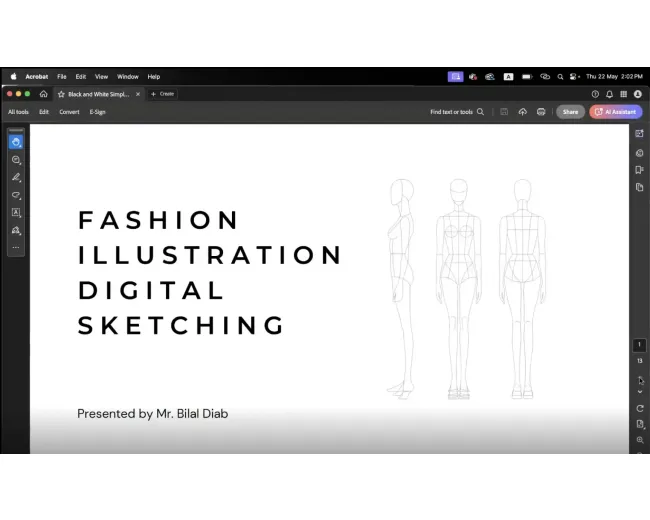Open the E-Sign tab
This screenshot has width=650, height=520.
click(97, 112)
